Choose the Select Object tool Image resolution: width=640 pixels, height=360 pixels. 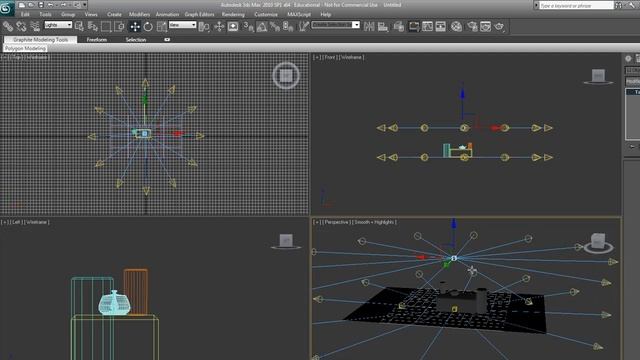(x=79, y=27)
